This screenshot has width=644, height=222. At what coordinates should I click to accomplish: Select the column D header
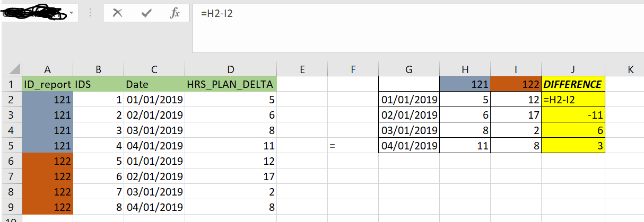231,69
